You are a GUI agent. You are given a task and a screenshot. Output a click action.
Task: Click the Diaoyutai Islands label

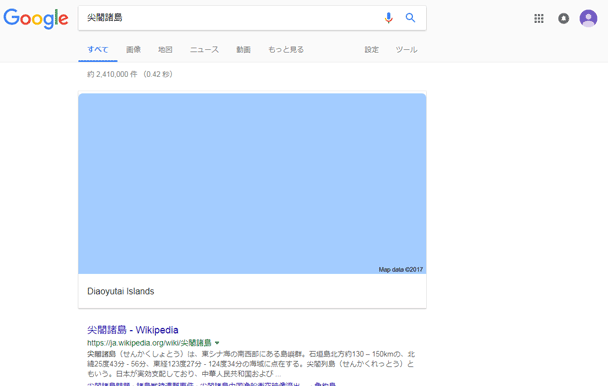[x=121, y=291]
